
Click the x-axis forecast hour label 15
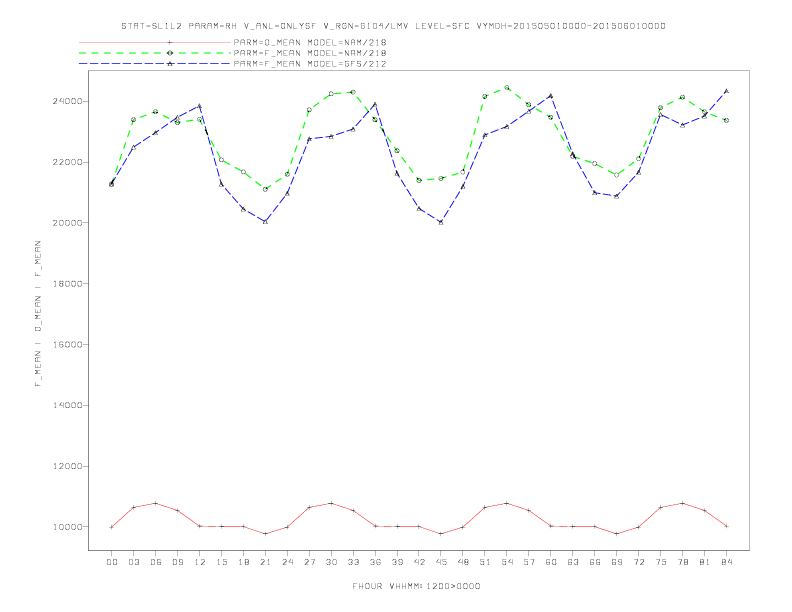[x=221, y=562]
